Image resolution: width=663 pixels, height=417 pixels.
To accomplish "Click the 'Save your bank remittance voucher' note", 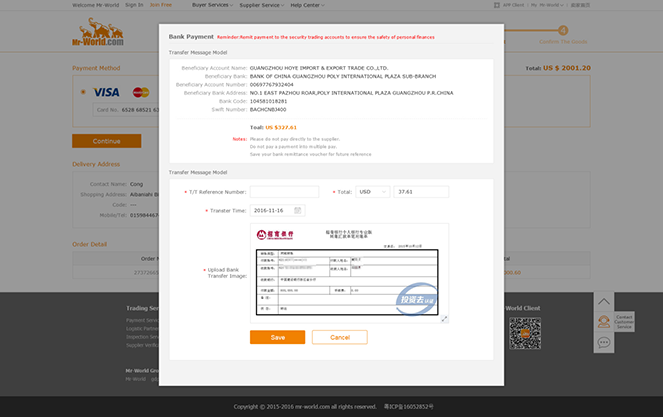I will [x=310, y=154].
